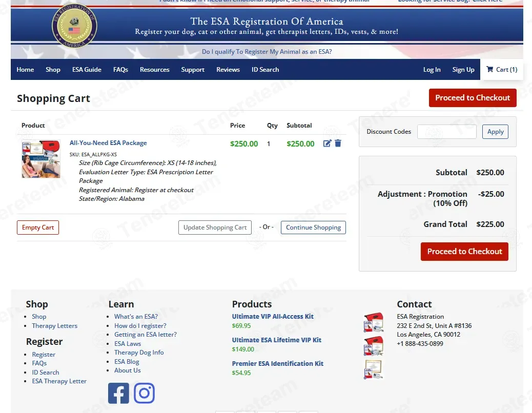
Task: Click the -$25.00 promotion adjustment value
Action: (x=492, y=194)
